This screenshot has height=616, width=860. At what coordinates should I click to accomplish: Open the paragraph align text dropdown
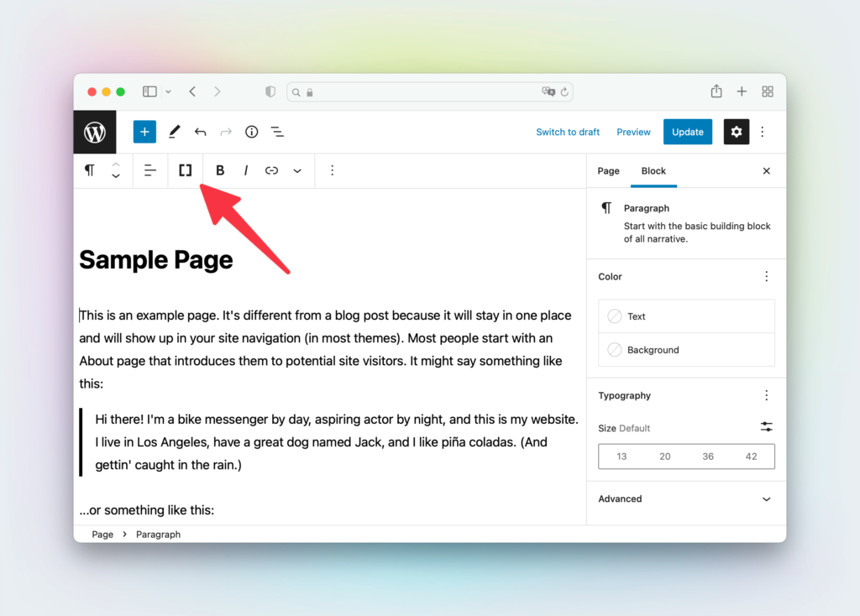click(150, 170)
